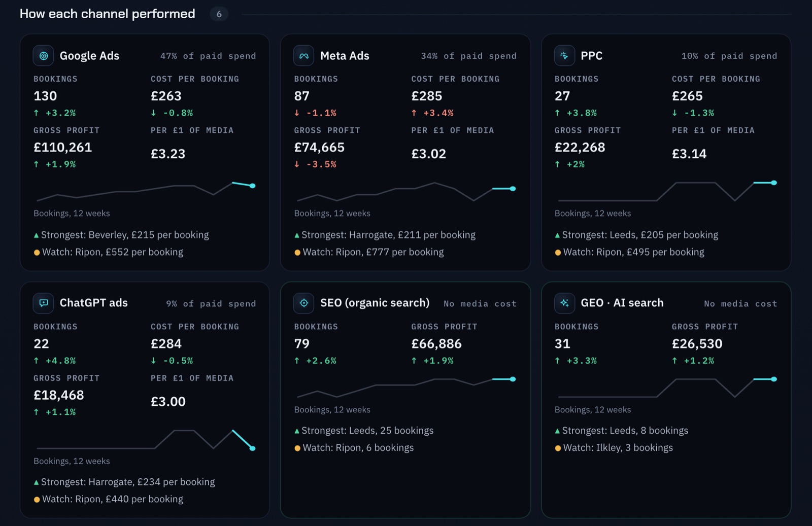Screen dimensions: 812x526
Task: Click the SEO organic search crosshair icon
Action: click(x=304, y=303)
